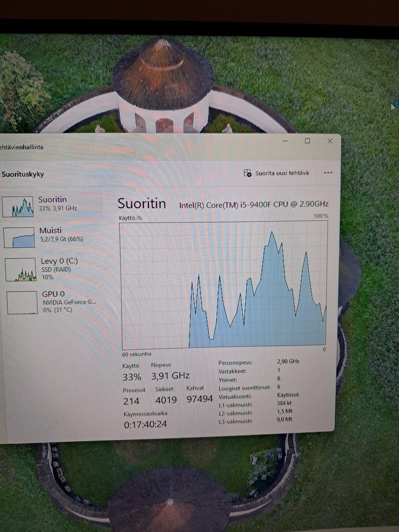
Task: Click the Suorituskyky heading
Action: point(22,174)
